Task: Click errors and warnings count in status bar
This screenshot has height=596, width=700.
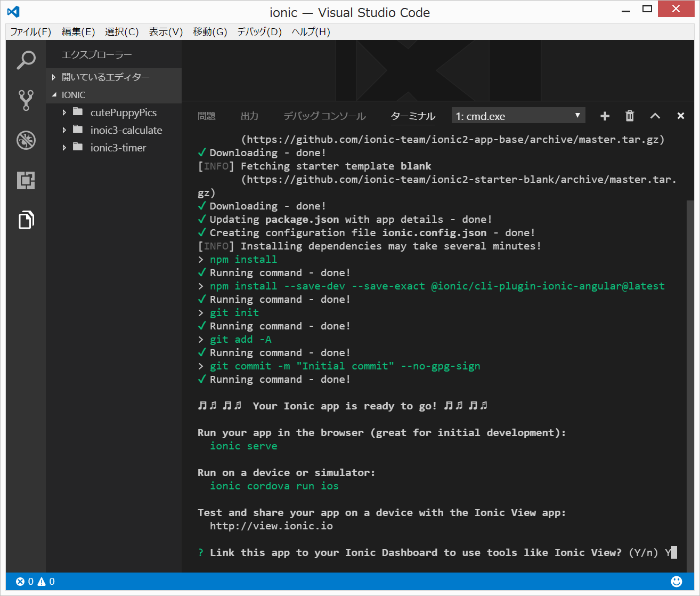Action: pos(35,582)
